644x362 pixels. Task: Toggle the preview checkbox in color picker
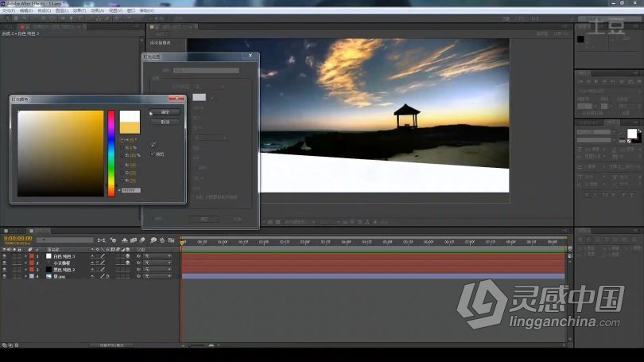point(153,154)
